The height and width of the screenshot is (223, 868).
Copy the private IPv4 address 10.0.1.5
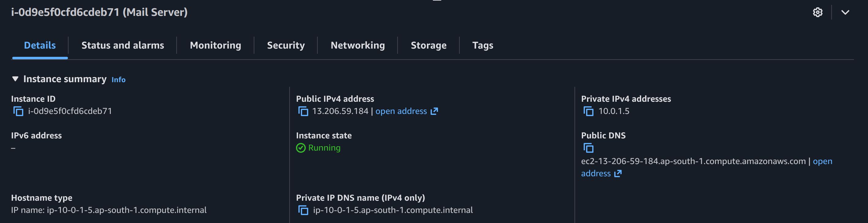click(x=588, y=111)
